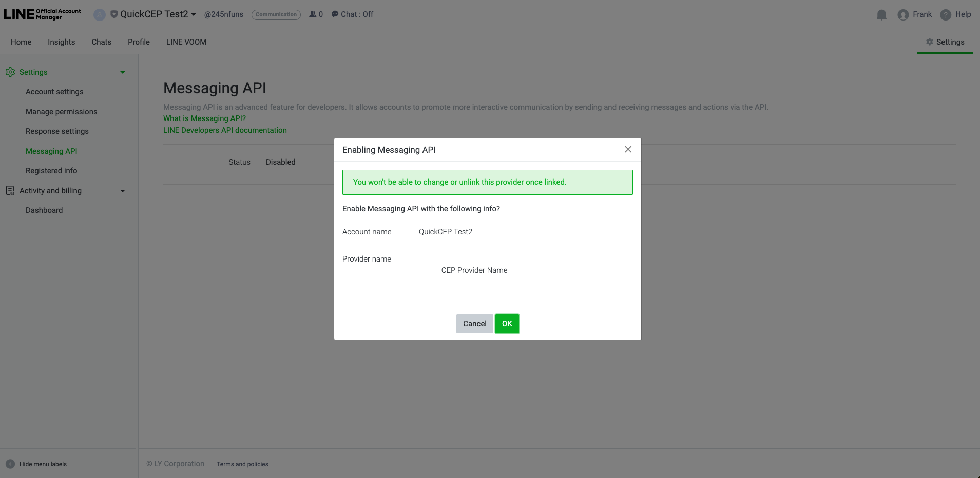Click the Communication plan badge
This screenshot has width=980, height=478.
pos(276,14)
